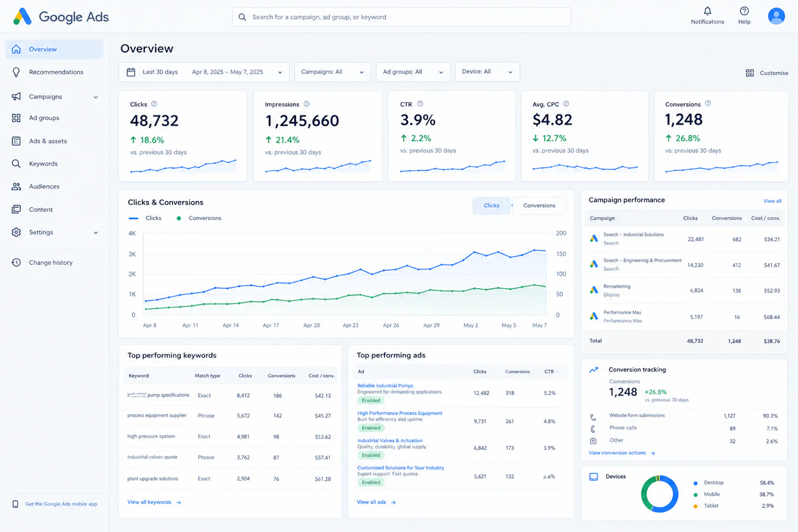Open the Help question mark icon
The height and width of the screenshot is (532, 798).
tap(744, 11)
